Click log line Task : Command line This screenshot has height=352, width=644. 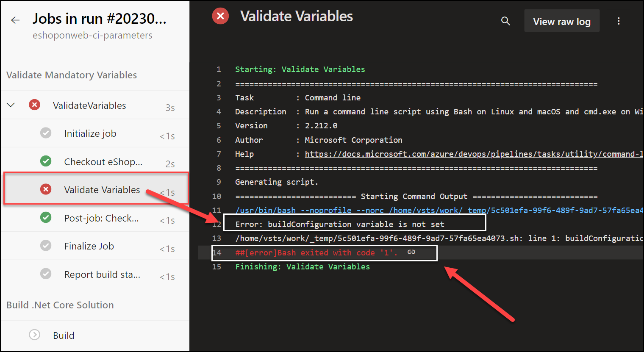tap(298, 97)
